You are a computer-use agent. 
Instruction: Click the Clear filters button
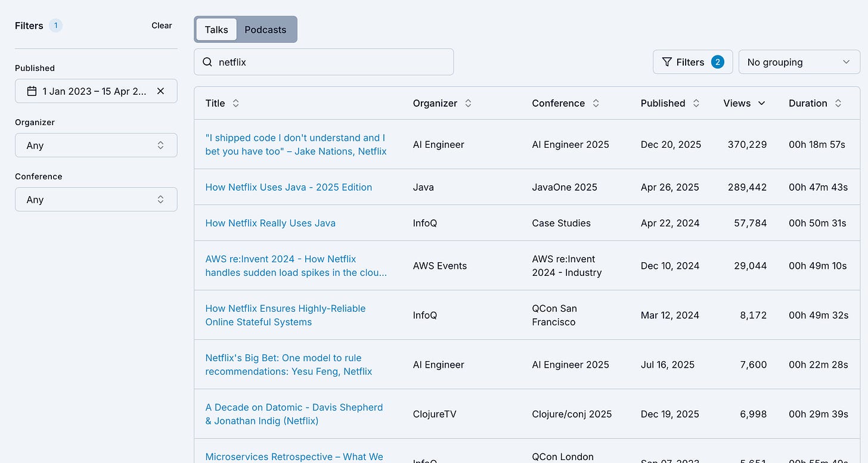click(162, 26)
